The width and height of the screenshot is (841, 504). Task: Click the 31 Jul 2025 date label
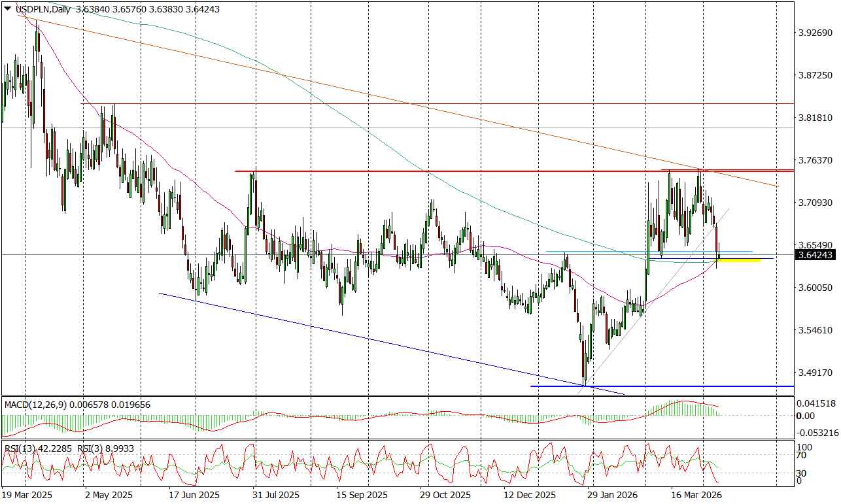[x=276, y=495]
